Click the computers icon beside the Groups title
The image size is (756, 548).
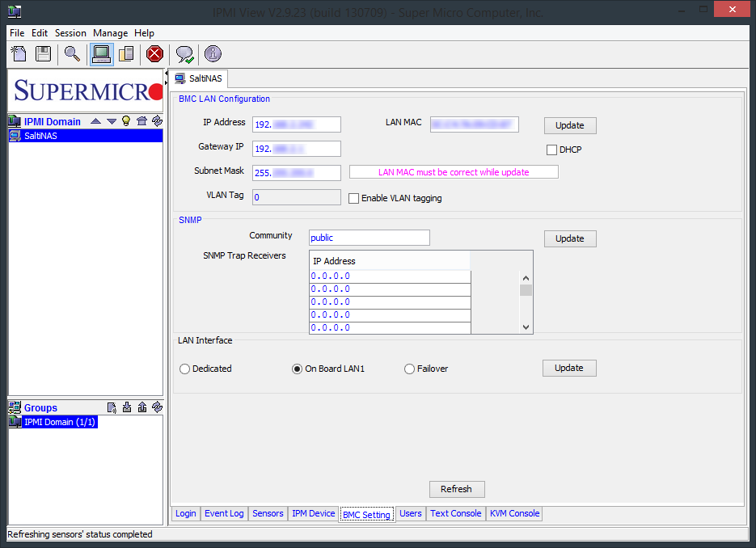click(x=15, y=407)
